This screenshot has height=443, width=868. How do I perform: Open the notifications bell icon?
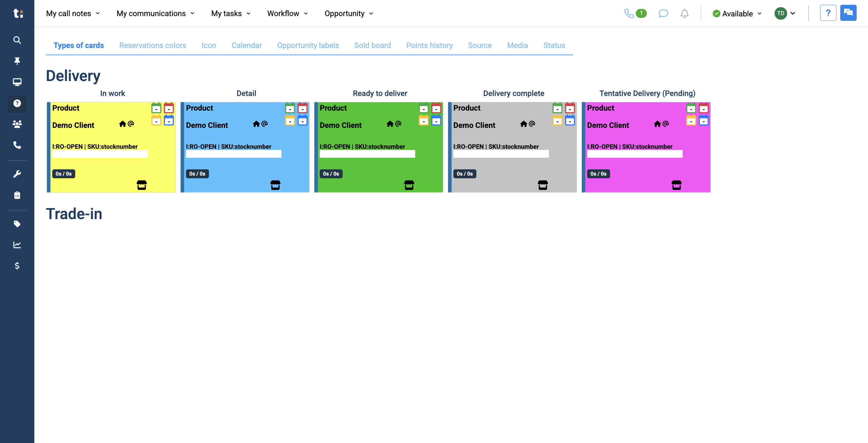[684, 13]
